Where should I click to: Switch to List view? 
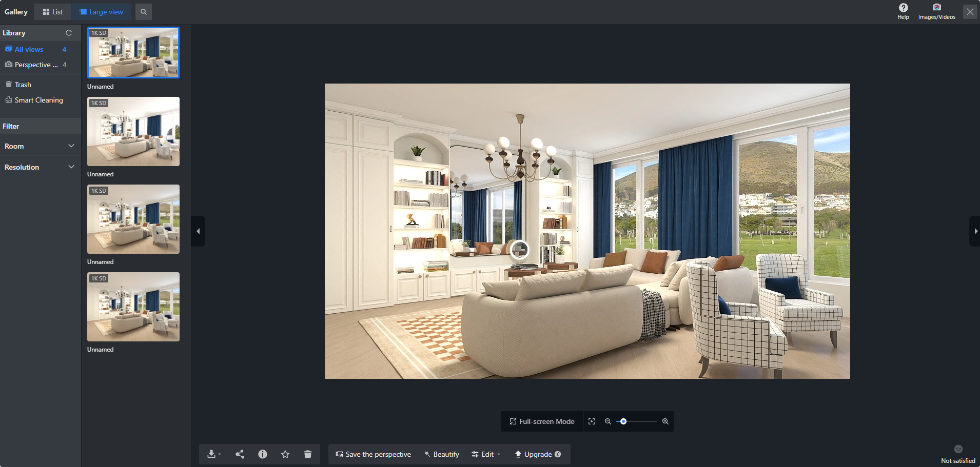point(52,12)
